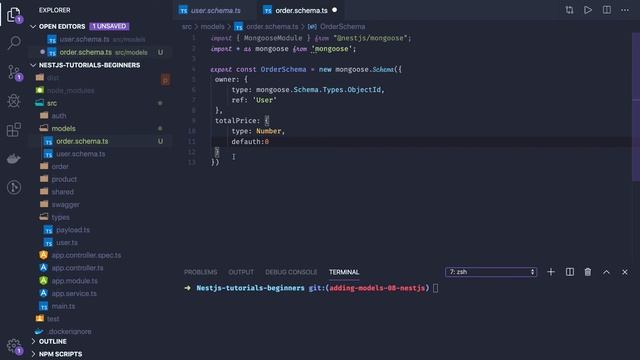Viewport: 640px width, 360px height.
Task: Open user.ts file in types folder
Action: tap(100, 242)
